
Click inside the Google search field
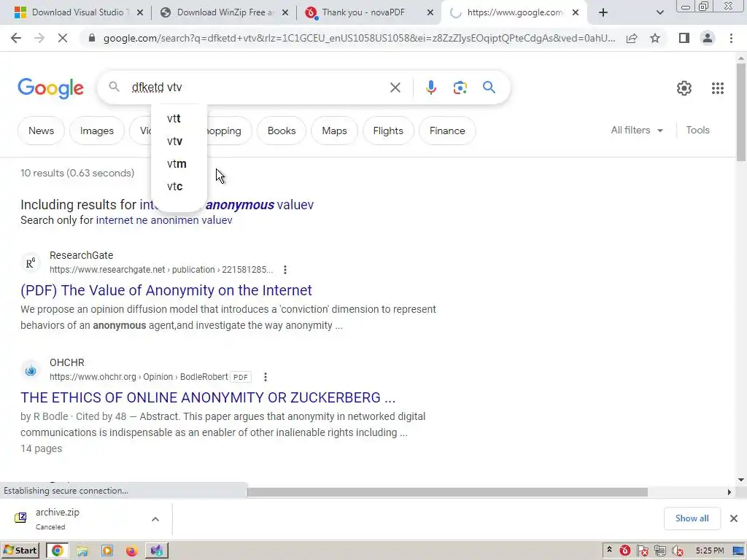[x=258, y=87]
